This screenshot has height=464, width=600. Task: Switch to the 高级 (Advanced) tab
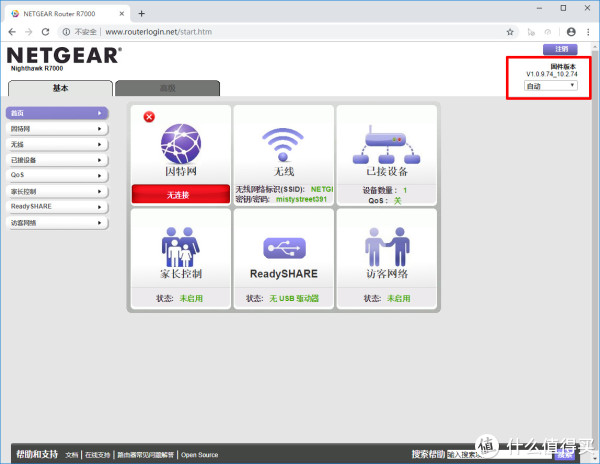click(x=166, y=88)
